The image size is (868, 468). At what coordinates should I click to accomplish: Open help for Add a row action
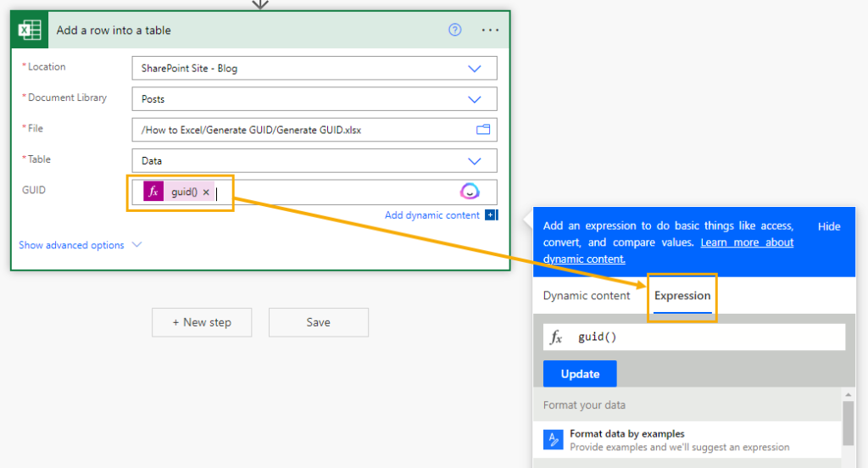click(454, 30)
